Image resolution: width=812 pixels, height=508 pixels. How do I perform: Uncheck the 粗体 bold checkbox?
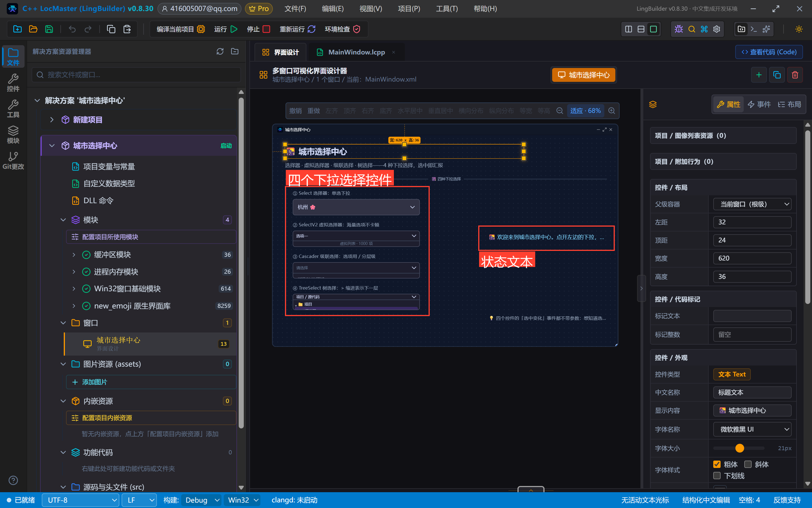click(x=717, y=464)
